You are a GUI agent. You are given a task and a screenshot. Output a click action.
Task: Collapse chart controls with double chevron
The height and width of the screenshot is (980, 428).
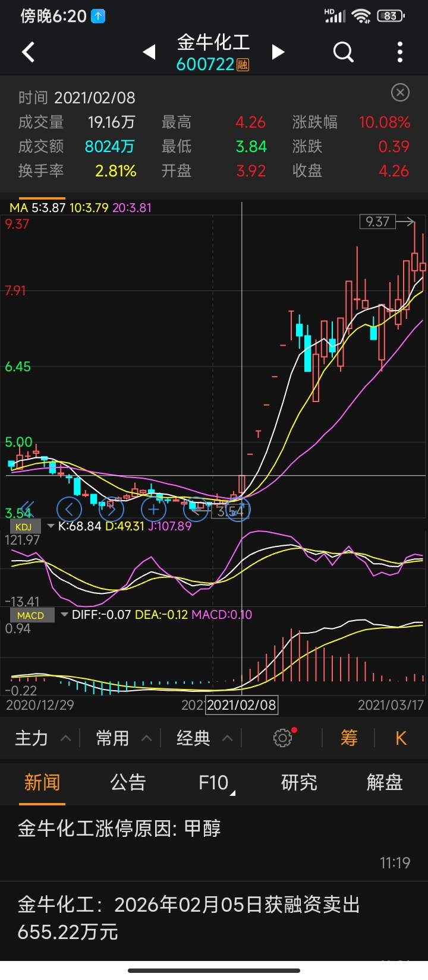coord(27,508)
